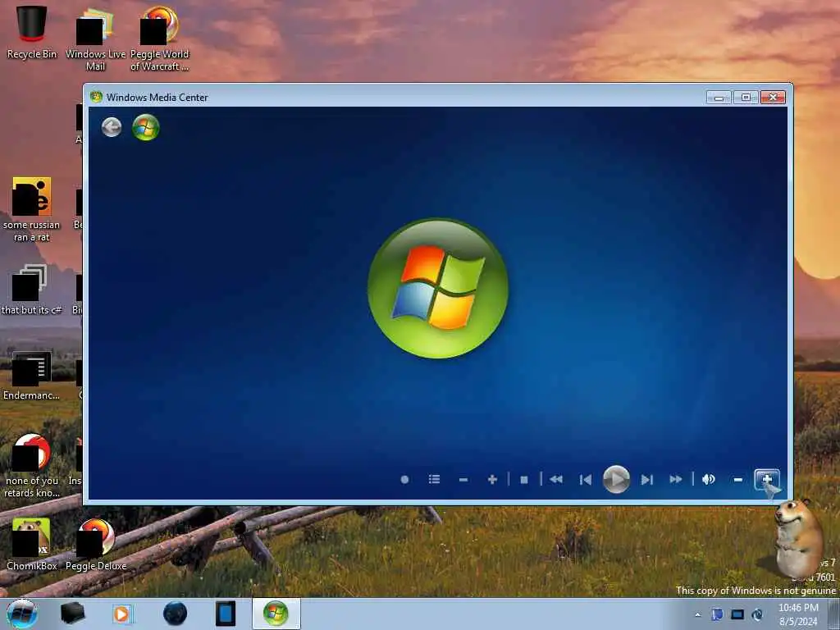Select the ChomikBox desktop icon
840x630 pixels.
pos(32,544)
